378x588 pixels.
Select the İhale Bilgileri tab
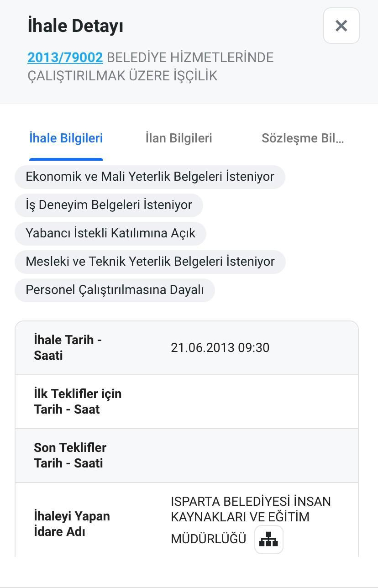coord(66,138)
